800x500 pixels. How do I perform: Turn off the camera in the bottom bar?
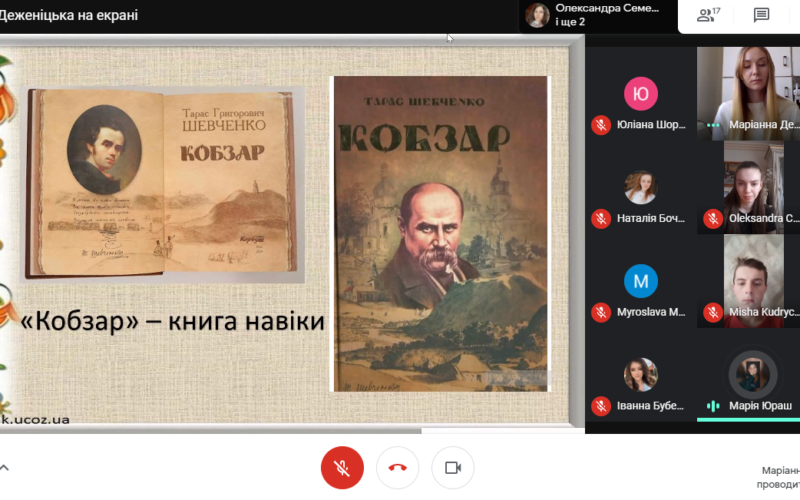[x=452, y=467]
